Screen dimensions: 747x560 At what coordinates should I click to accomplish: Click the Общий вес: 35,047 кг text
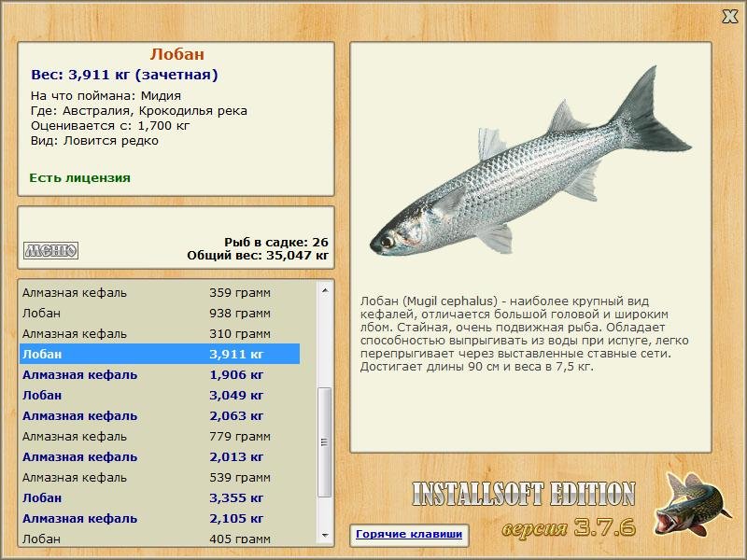(258, 256)
